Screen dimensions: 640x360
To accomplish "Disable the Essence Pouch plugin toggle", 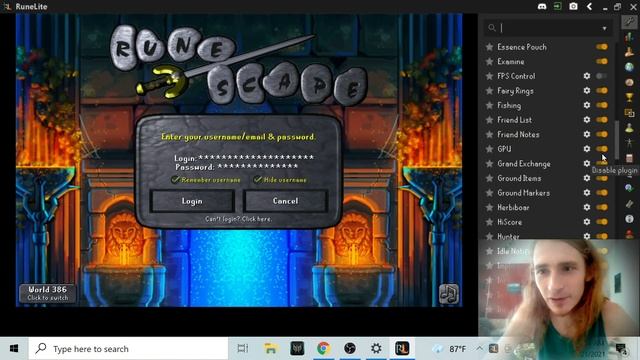I will (x=602, y=47).
